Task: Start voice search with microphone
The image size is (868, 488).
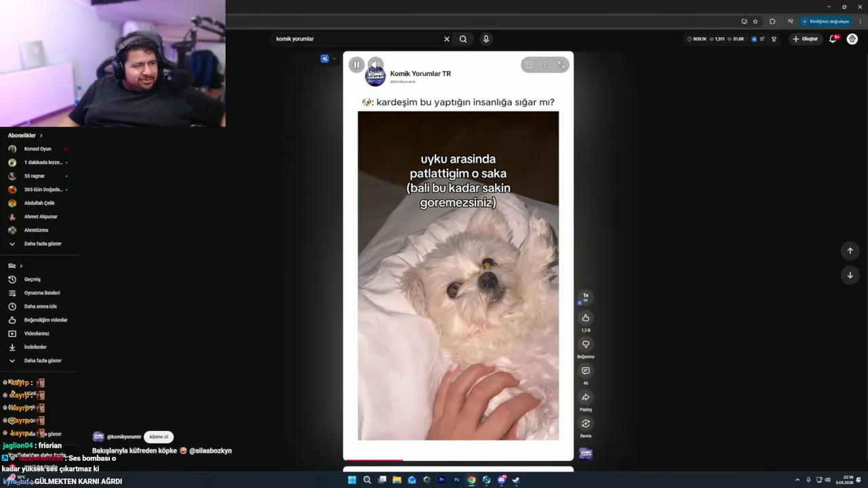Action: [486, 39]
